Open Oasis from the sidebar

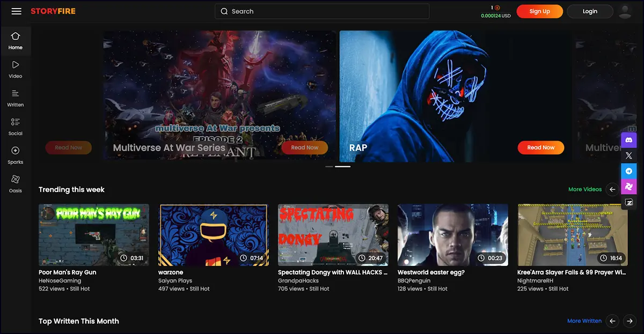[x=15, y=183]
